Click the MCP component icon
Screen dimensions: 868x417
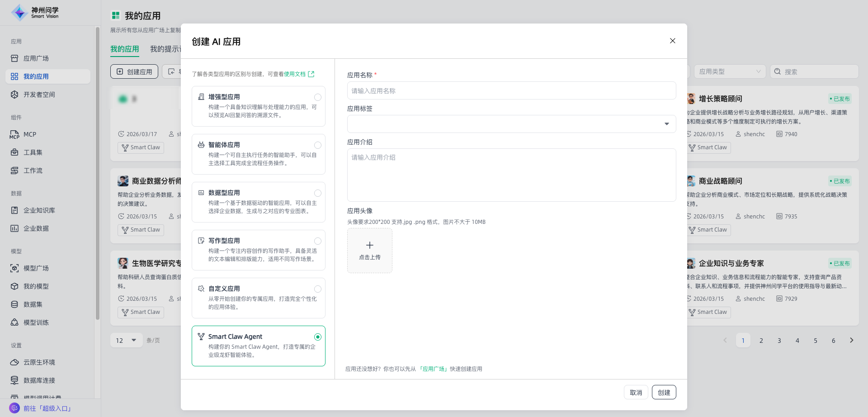tap(14, 134)
